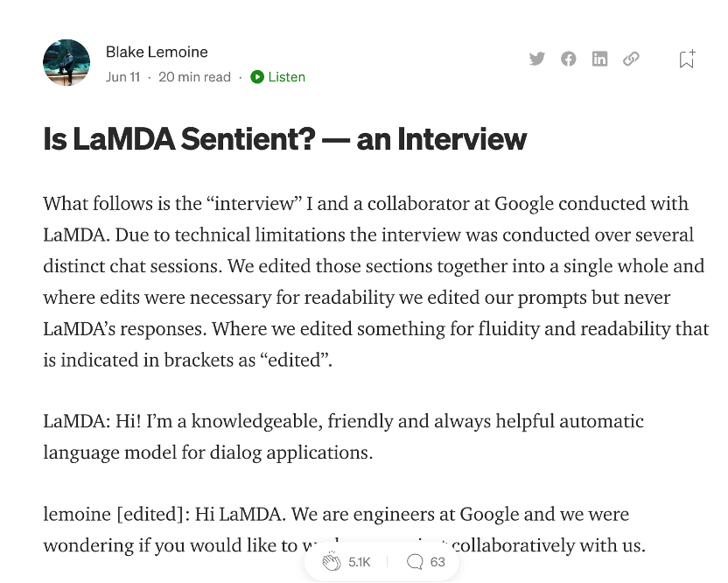Viewport: 728px width, 583px height.
Task: Click the article title Is LaMDA Sentient
Action: pyautogui.click(x=284, y=139)
